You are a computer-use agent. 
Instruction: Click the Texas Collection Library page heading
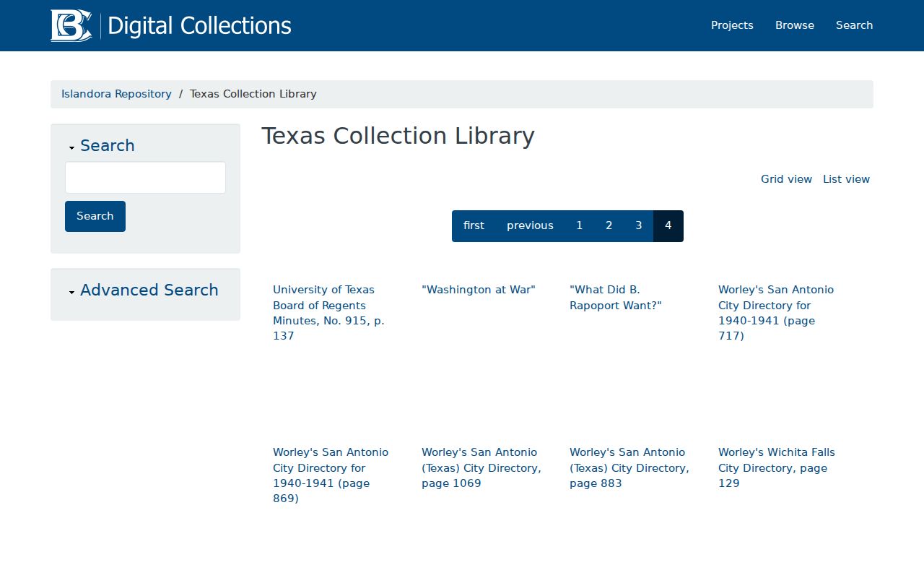tap(398, 136)
